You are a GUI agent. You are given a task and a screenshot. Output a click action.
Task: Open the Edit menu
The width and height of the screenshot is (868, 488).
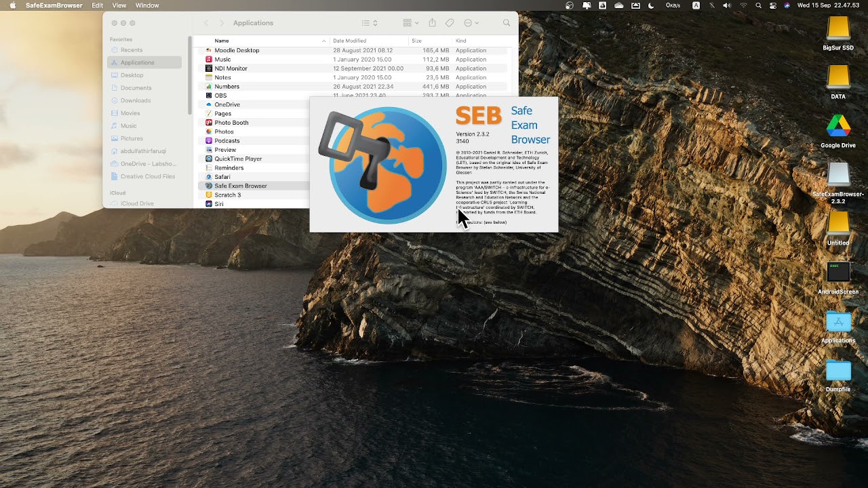coord(98,5)
